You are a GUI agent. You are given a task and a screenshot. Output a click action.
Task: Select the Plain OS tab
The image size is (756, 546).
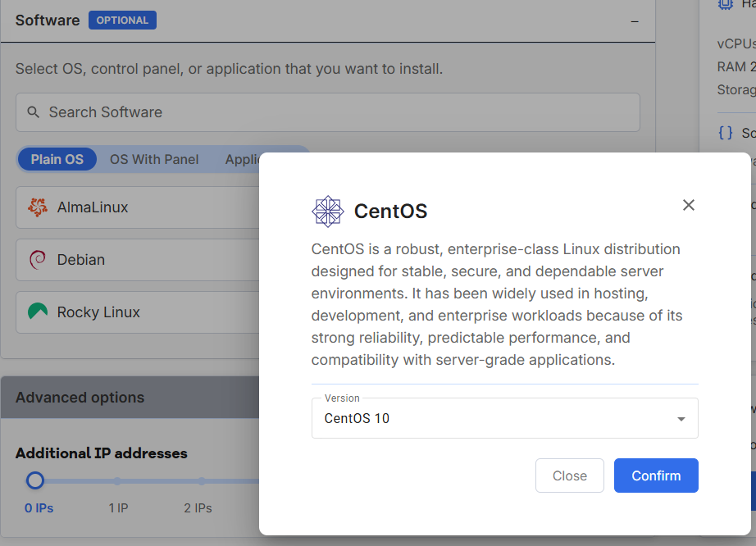pos(57,160)
